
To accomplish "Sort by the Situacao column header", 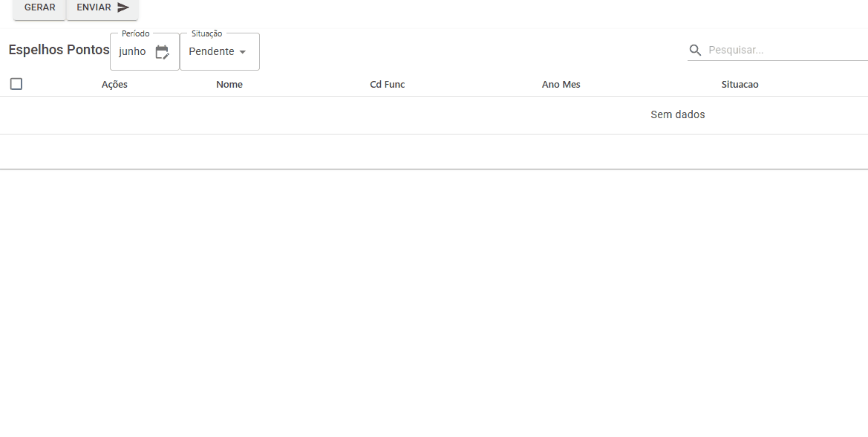I will click(740, 85).
